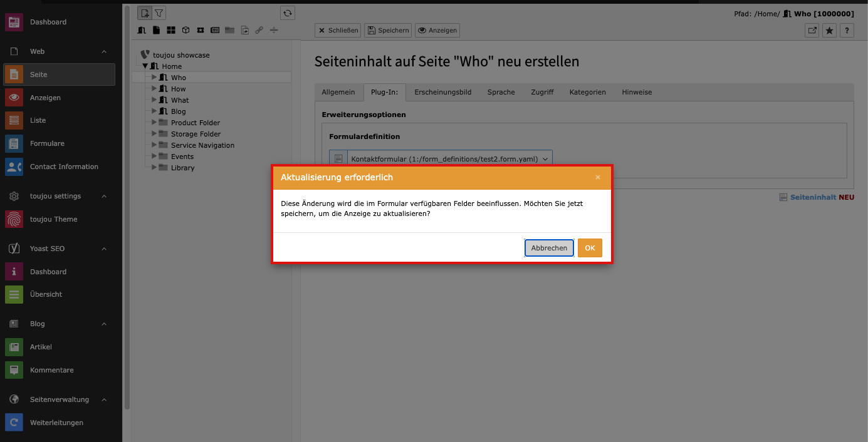This screenshot has height=442, width=868.
Task: Select Product Folder in page tree
Action: click(195, 123)
